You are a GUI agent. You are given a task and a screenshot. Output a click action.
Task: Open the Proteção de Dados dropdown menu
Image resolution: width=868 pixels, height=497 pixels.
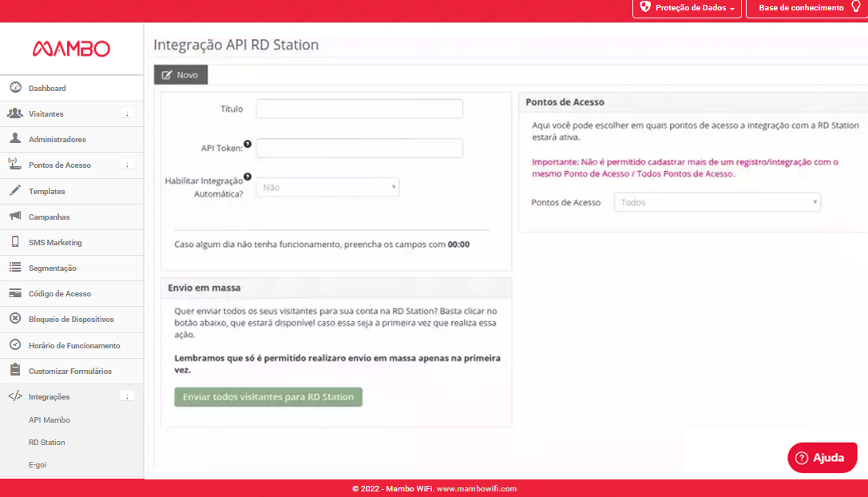point(687,8)
